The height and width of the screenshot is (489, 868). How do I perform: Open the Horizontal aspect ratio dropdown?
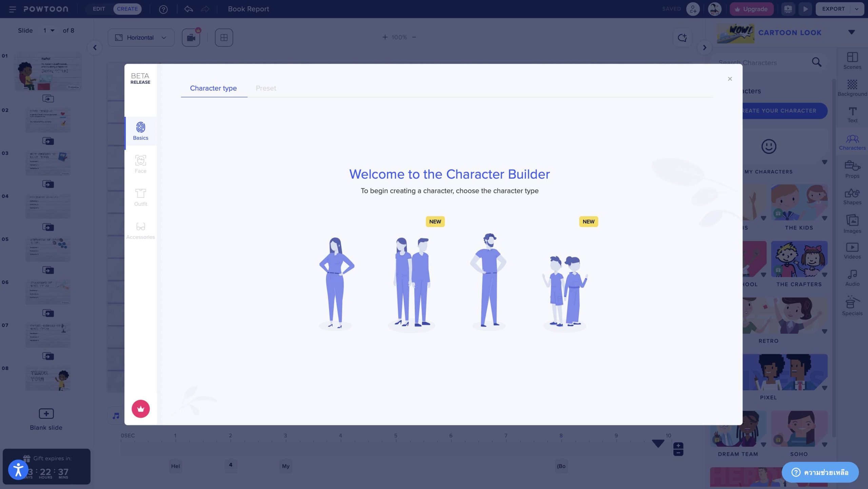[141, 37]
